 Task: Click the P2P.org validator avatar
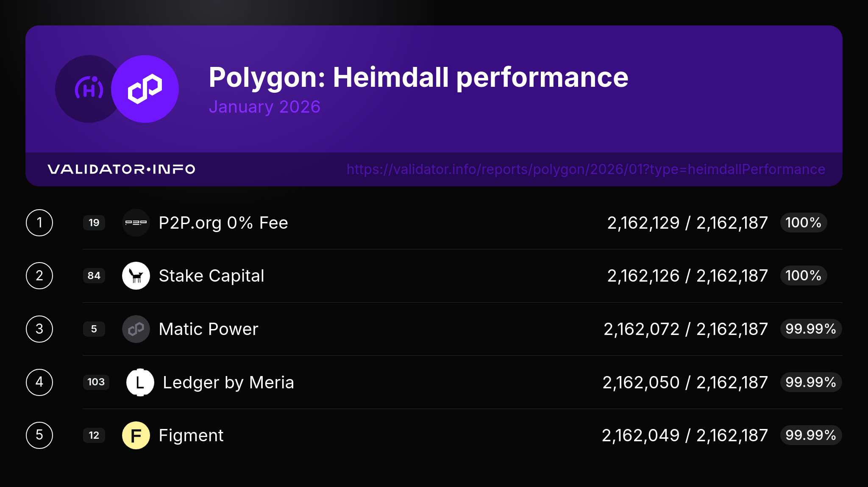pyautogui.click(x=136, y=223)
